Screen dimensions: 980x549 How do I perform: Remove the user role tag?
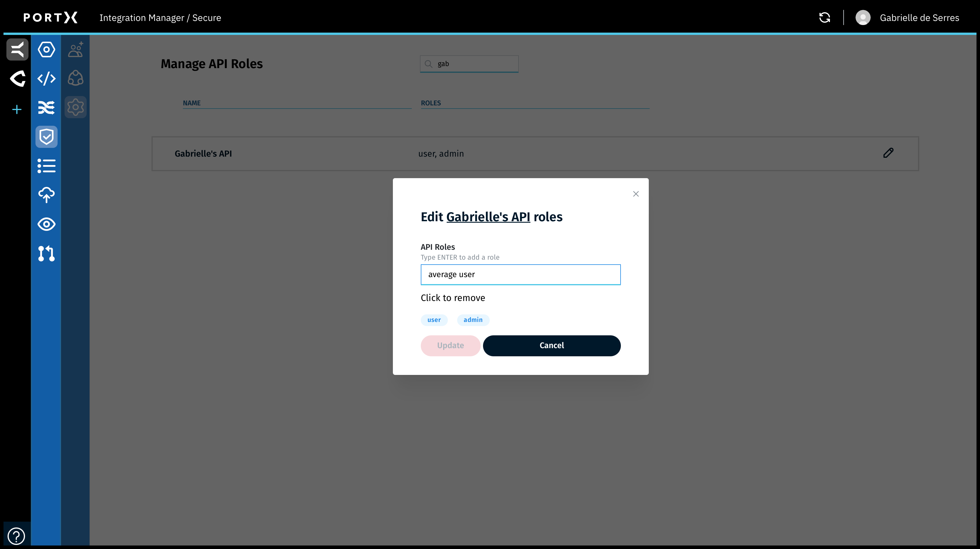434,320
